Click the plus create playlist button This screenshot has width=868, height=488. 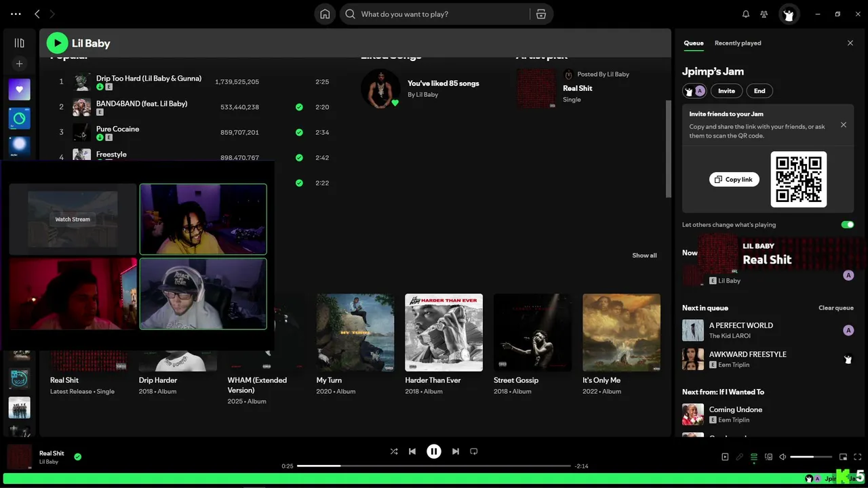pos(19,64)
